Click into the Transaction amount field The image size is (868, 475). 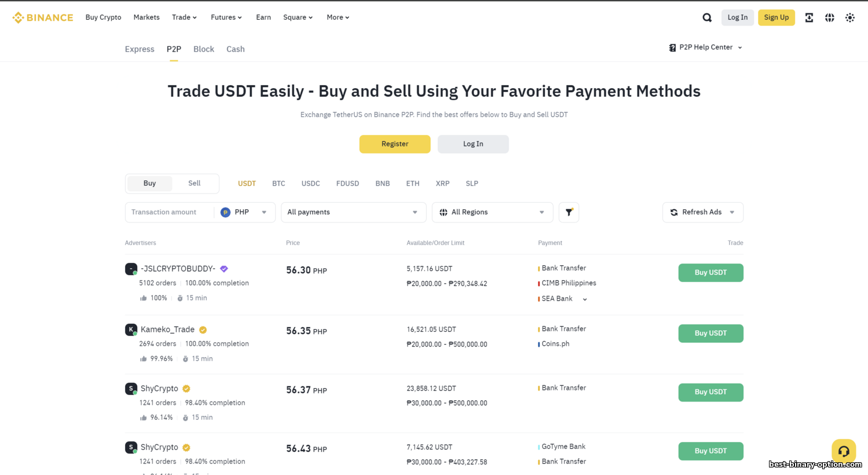pos(169,212)
